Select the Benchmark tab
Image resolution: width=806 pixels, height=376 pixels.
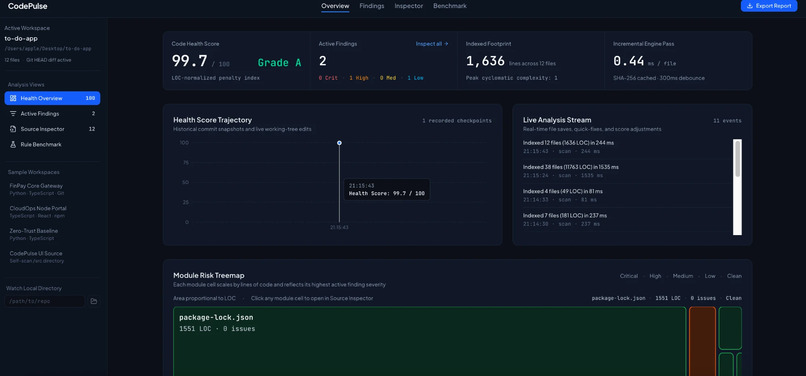pyautogui.click(x=450, y=6)
